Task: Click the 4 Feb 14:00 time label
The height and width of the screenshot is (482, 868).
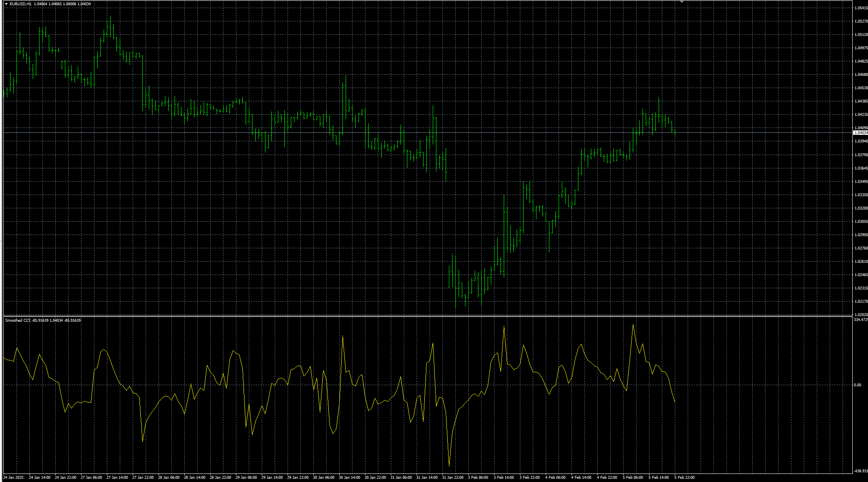Action: pyautogui.click(x=581, y=478)
